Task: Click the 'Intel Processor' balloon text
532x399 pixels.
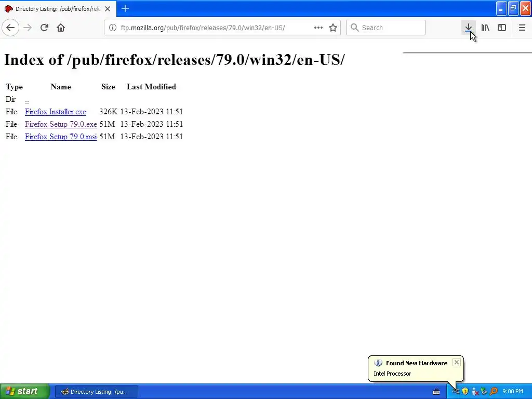Action: (x=392, y=374)
